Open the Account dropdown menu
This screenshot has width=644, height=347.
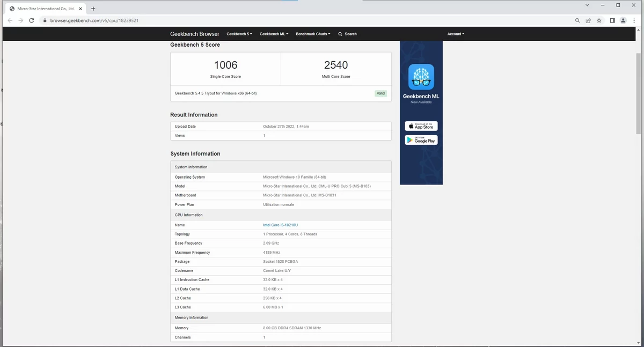pyautogui.click(x=456, y=34)
